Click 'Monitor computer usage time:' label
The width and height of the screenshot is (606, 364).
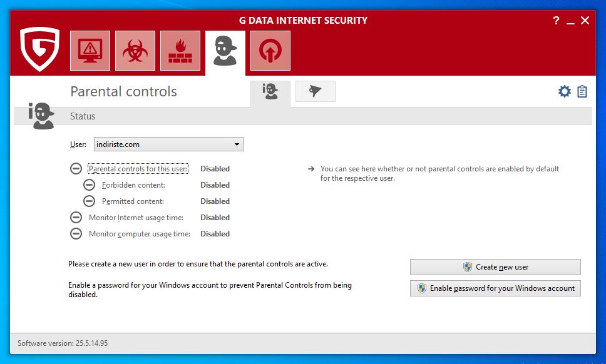click(x=140, y=233)
